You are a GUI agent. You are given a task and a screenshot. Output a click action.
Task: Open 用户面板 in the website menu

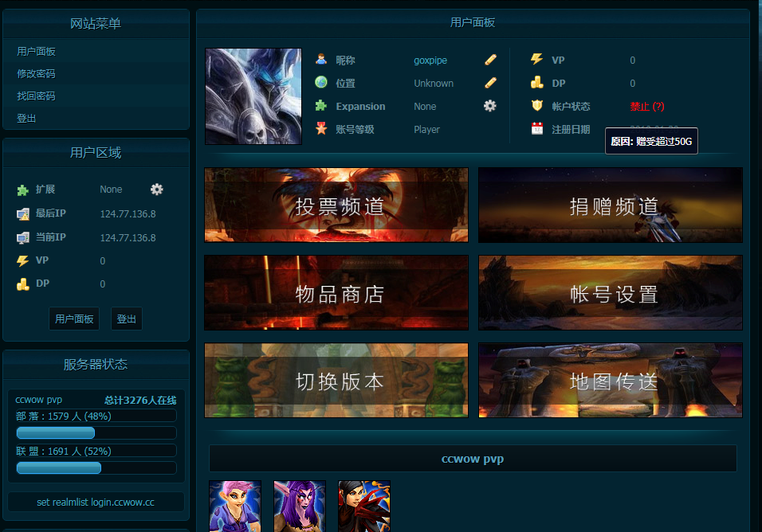click(x=36, y=52)
